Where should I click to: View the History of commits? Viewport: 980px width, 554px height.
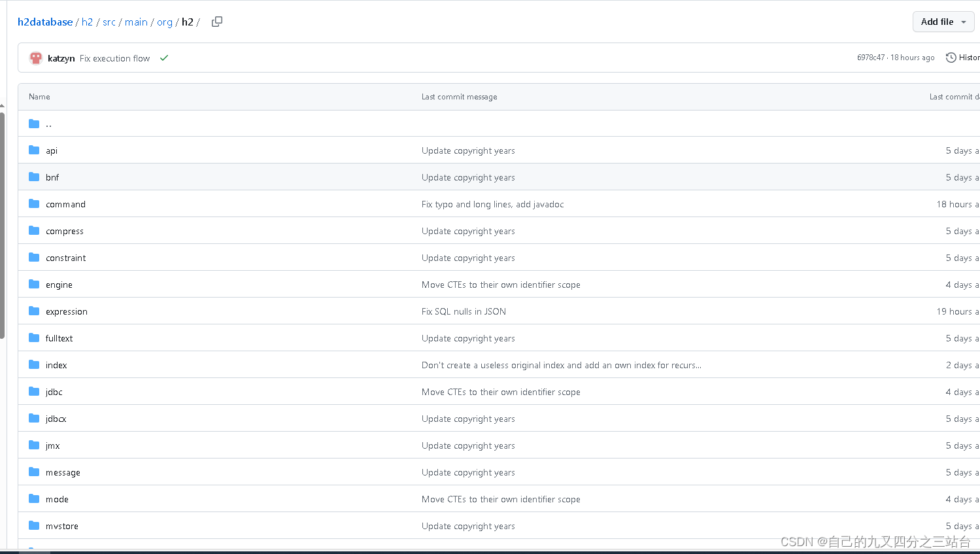pyautogui.click(x=963, y=58)
